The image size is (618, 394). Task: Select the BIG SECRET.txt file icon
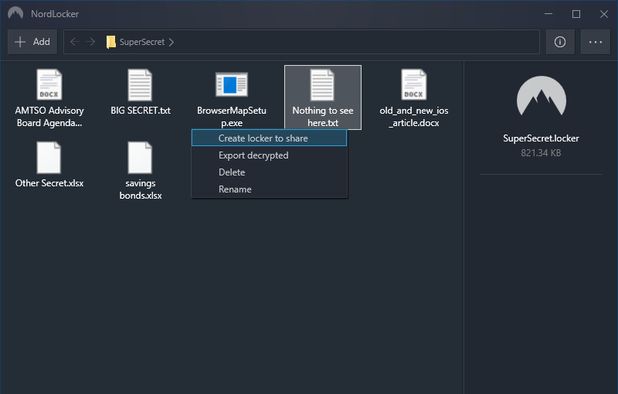pyautogui.click(x=140, y=84)
